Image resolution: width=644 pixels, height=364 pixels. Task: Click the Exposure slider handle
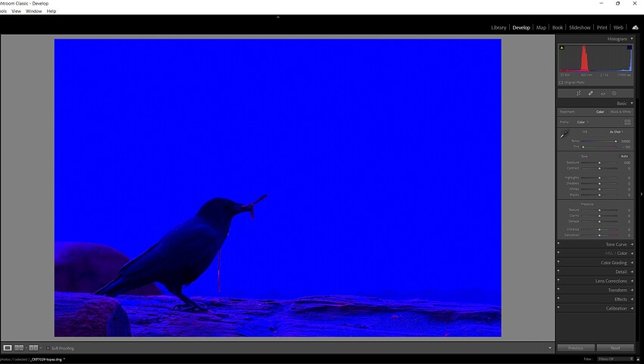[599, 163]
